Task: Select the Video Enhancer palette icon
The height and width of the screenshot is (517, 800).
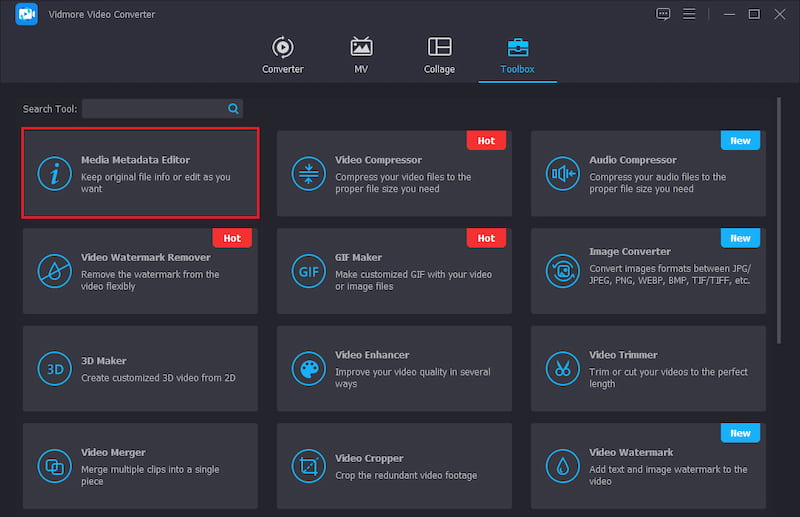Action: pos(308,368)
